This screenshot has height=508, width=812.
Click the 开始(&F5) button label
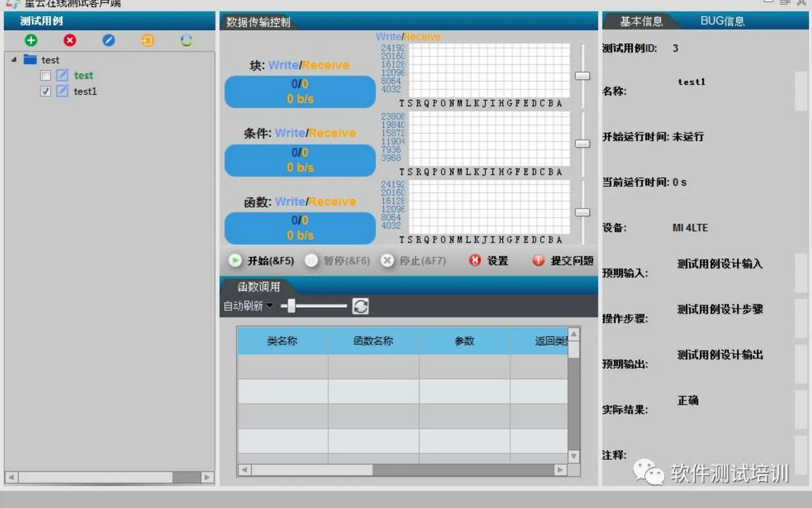[270, 261]
